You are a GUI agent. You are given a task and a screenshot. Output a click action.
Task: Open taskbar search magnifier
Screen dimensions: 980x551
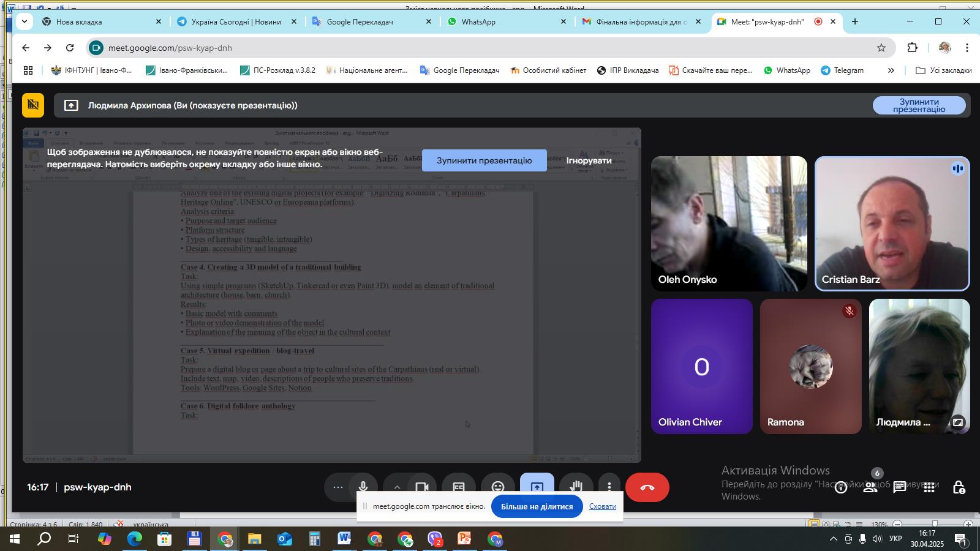(x=44, y=539)
